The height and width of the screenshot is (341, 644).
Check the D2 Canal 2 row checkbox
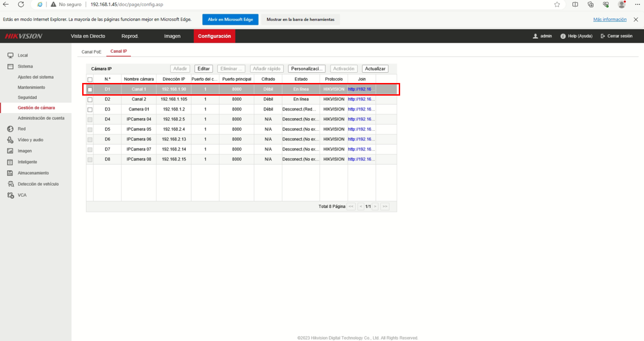click(90, 100)
